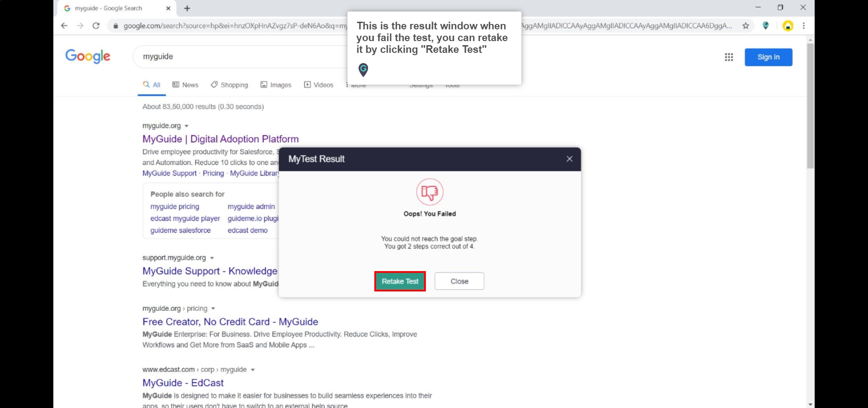868x408 pixels.
Task: Open MyGuide - EdCast result
Action: tap(183, 383)
